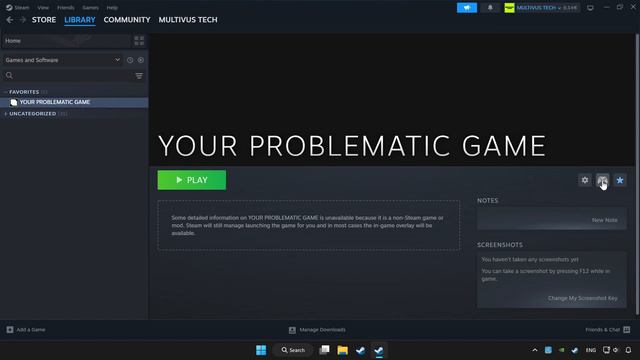The image size is (640, 360).
Task: Click the recent activity clock icon
Action: click(x=130, y=60)
